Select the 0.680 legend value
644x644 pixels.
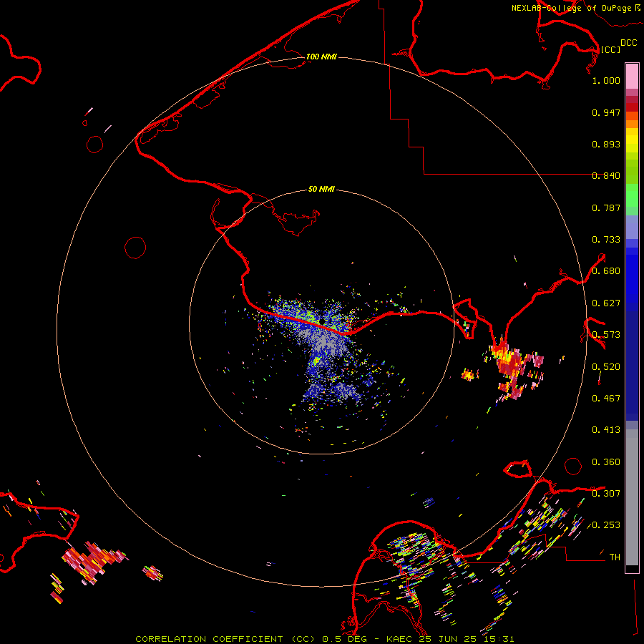(x=606, y=271)
